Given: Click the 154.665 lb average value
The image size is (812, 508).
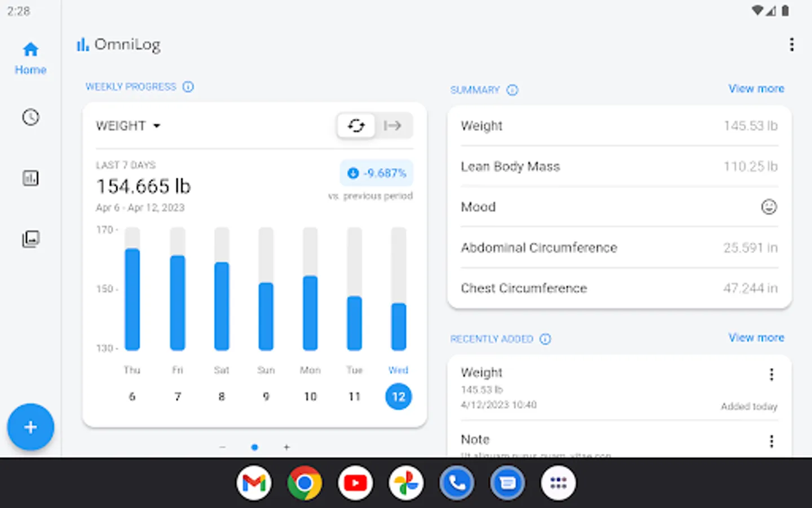Looking at the screenshot, I should click(144, 186).
